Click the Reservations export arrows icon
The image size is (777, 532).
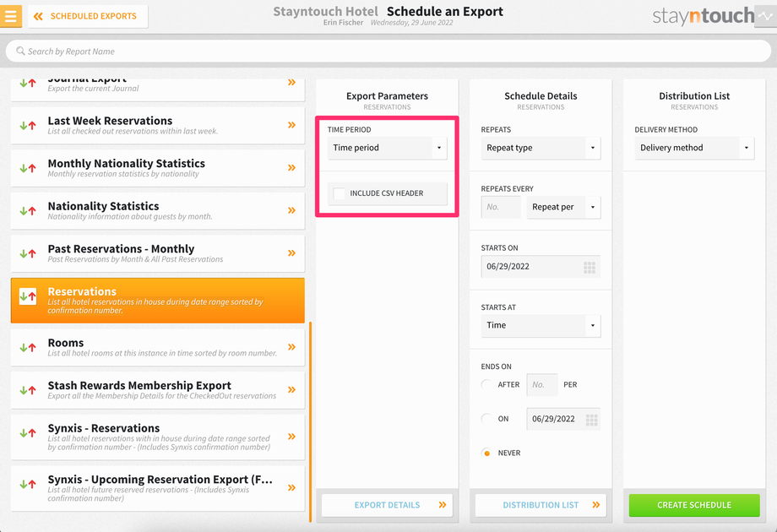tap(28, 296)
